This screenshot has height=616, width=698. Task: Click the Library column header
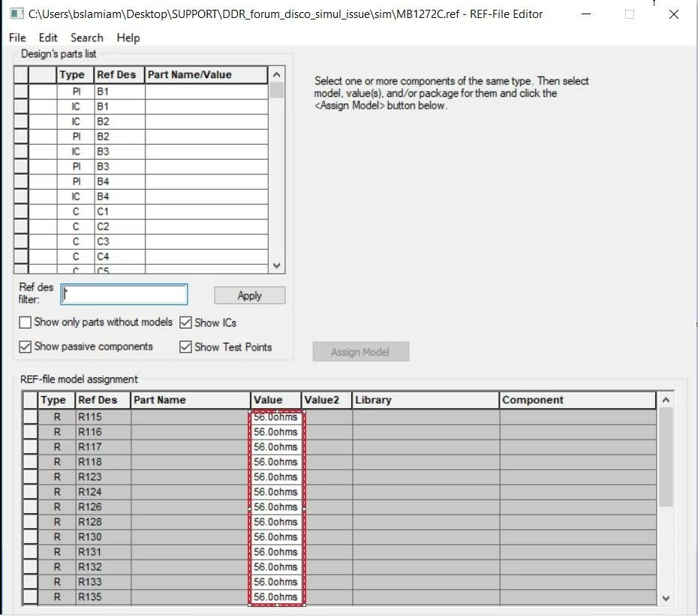click(425, 400)
